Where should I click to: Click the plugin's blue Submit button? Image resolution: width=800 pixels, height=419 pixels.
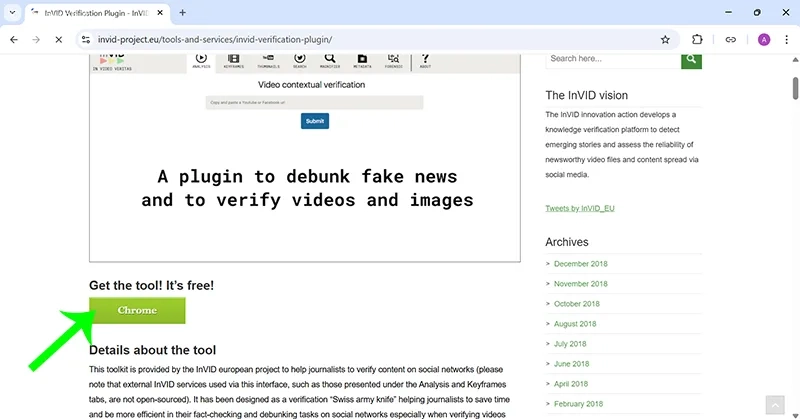(x=315, y=121)
